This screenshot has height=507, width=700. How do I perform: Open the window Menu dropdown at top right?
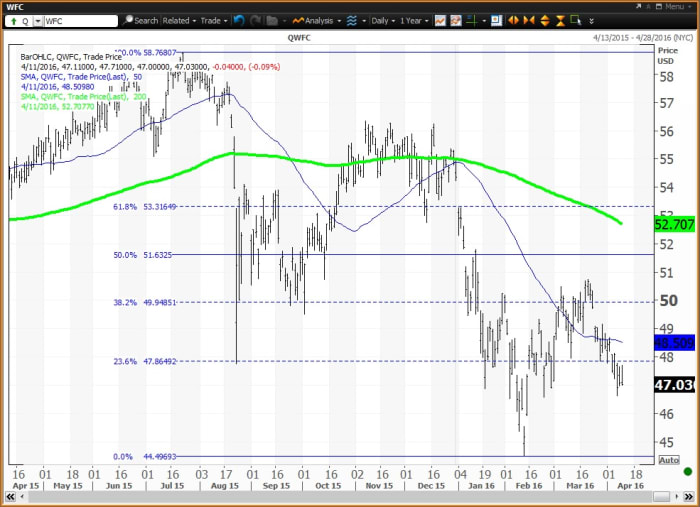680,7
